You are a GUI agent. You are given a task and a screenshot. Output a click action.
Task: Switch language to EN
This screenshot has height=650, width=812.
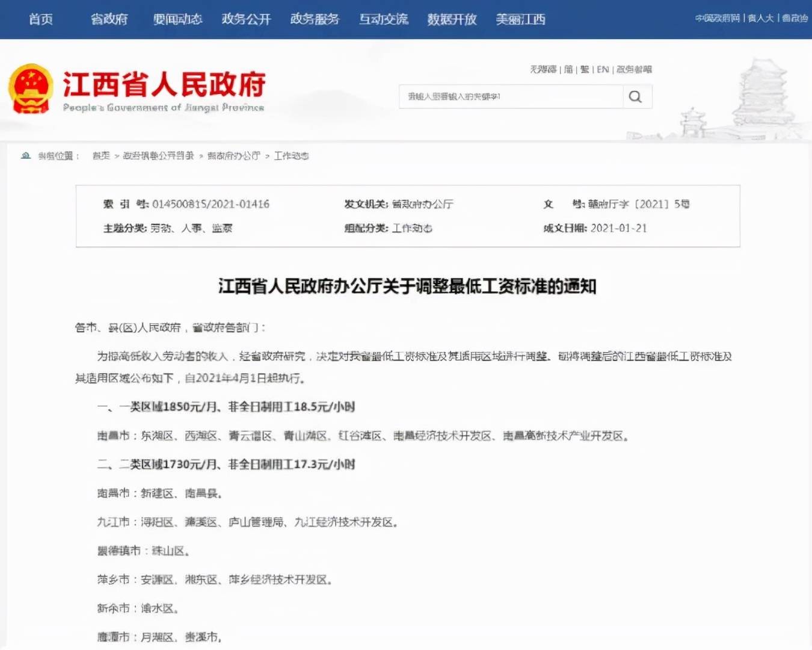coord(603,70)
